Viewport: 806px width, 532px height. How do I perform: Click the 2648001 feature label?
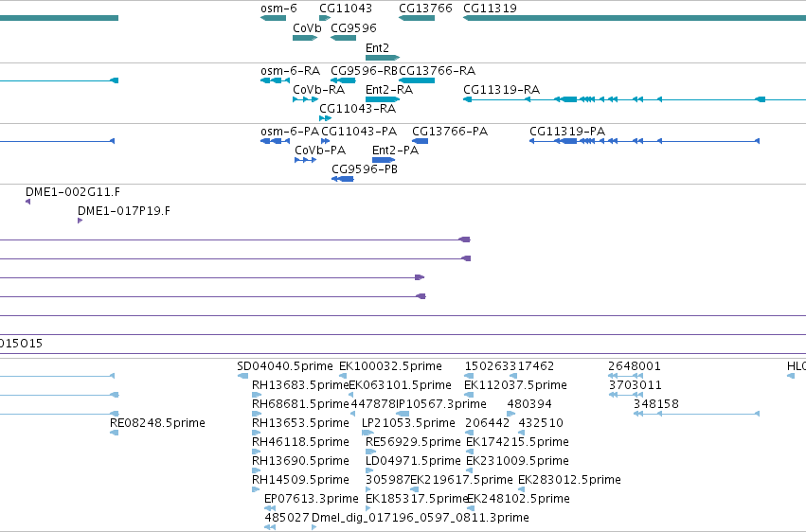635,366
